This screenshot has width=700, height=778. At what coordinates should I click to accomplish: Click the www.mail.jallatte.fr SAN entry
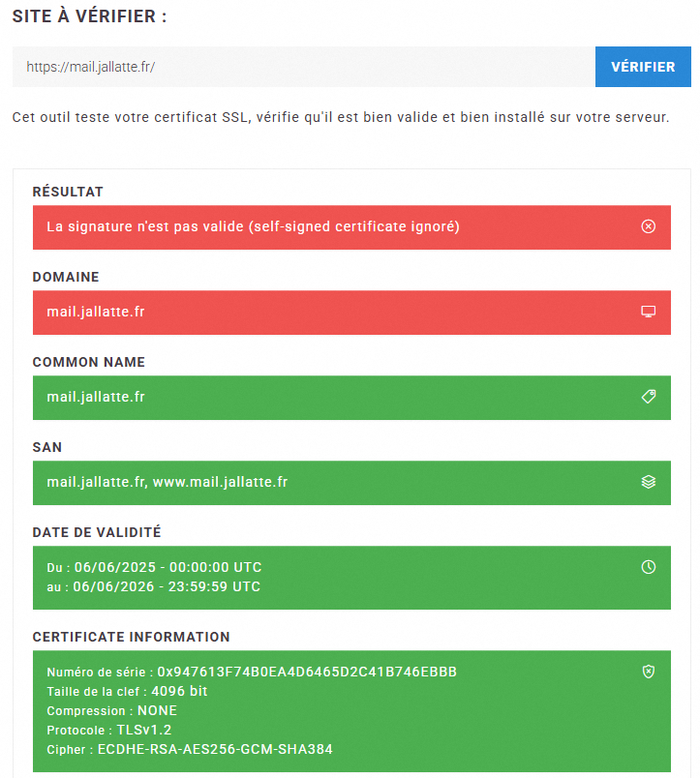click(x=220, y=482)
